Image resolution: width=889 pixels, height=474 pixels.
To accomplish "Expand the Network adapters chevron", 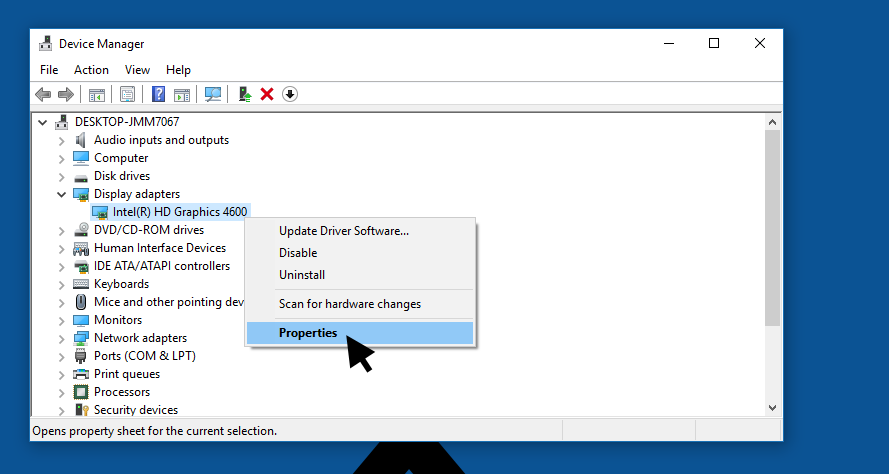I will pos(61,338).
